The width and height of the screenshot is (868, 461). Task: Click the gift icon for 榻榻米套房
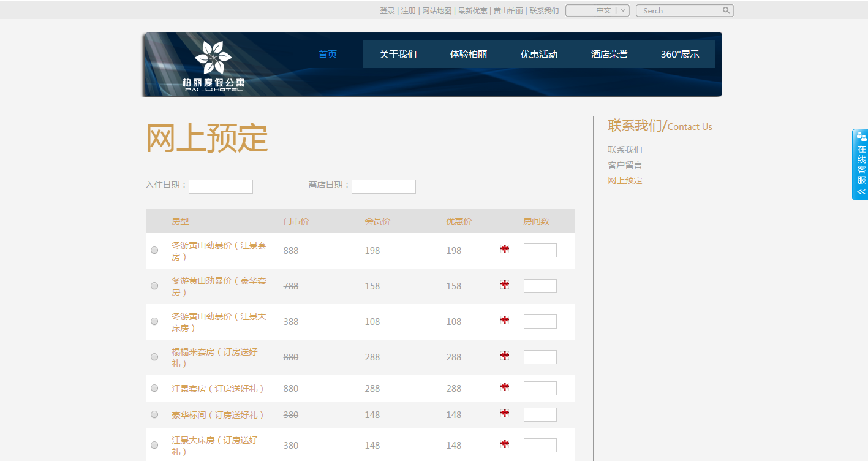pos(504,356)
